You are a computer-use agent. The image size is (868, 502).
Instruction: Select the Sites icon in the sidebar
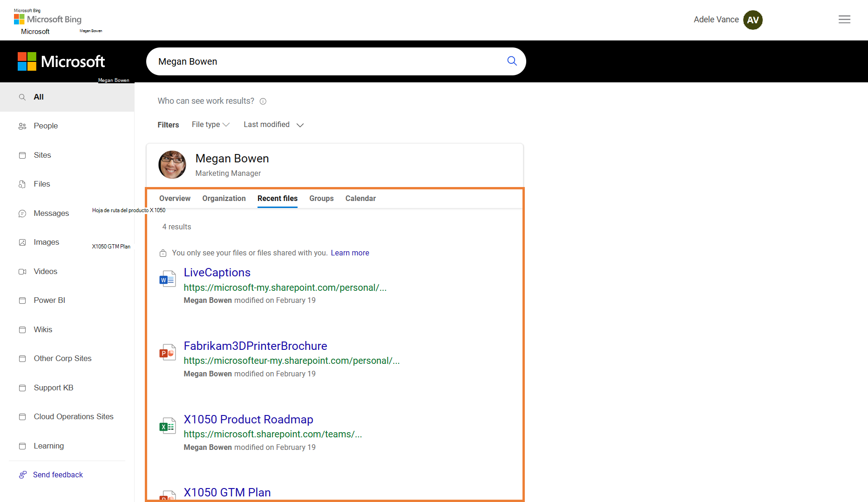[22, 155]
